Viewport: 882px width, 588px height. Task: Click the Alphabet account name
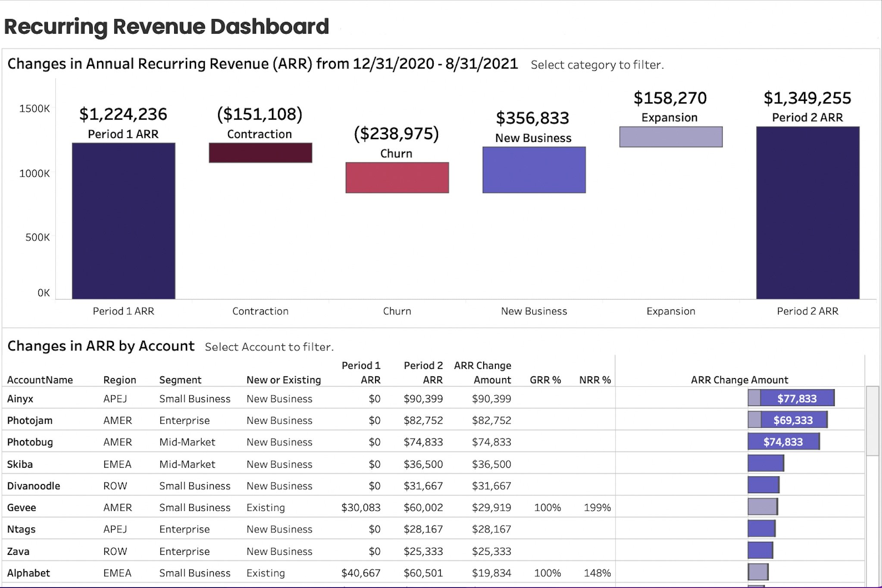[28, 573]
